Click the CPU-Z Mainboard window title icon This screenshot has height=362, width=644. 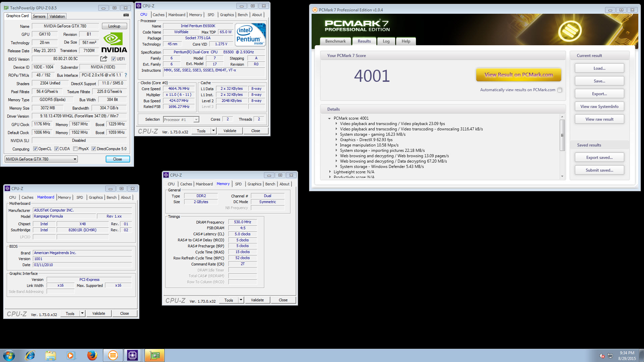[7, 188]
